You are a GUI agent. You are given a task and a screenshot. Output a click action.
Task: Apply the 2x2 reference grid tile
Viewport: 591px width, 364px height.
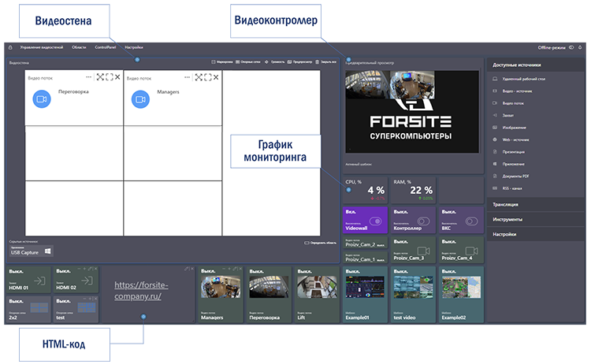coord(28,310)
